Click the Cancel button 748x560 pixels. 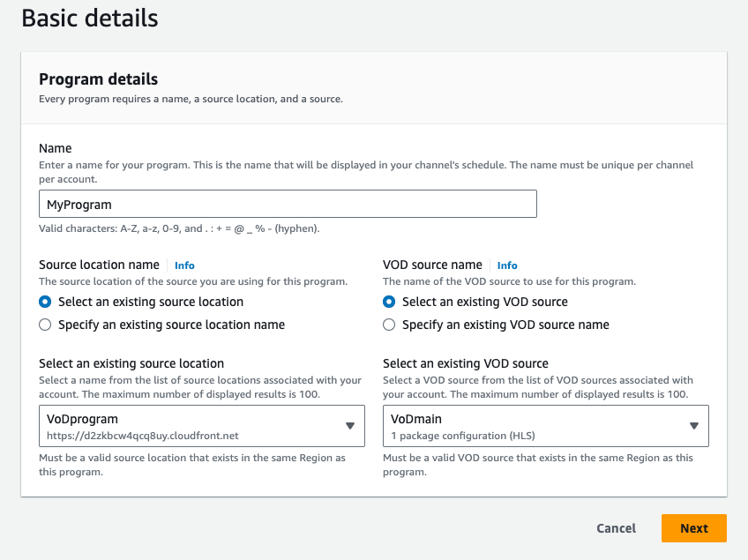pyautogui.click(x=616, y=528)
